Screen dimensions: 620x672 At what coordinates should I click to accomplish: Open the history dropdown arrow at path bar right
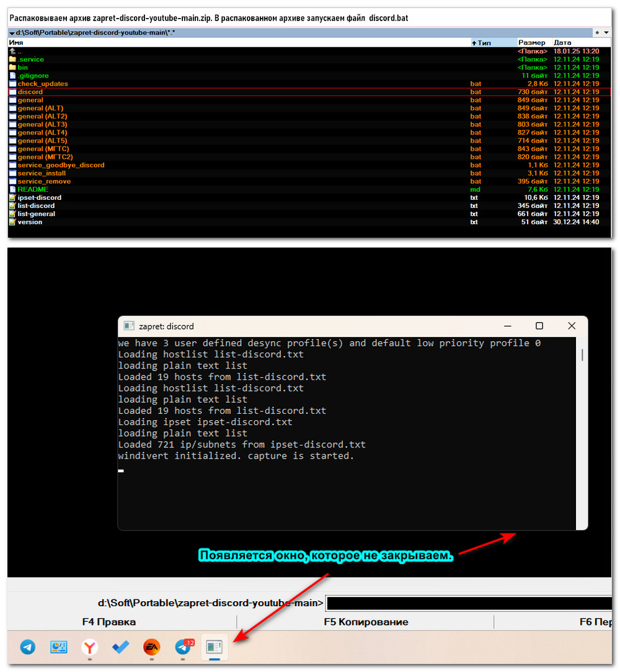pos(606,32)
